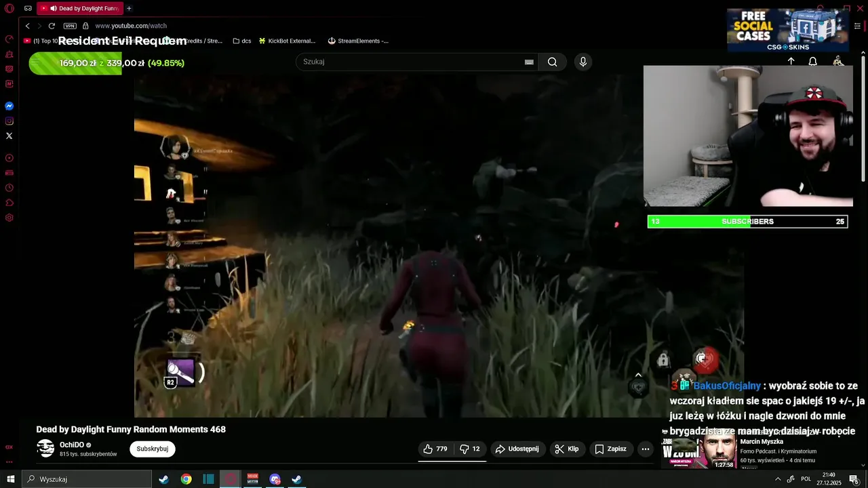Click the YouTube create/upload arrow icon
Screen dimensions: 868x488
pos(791,61)
